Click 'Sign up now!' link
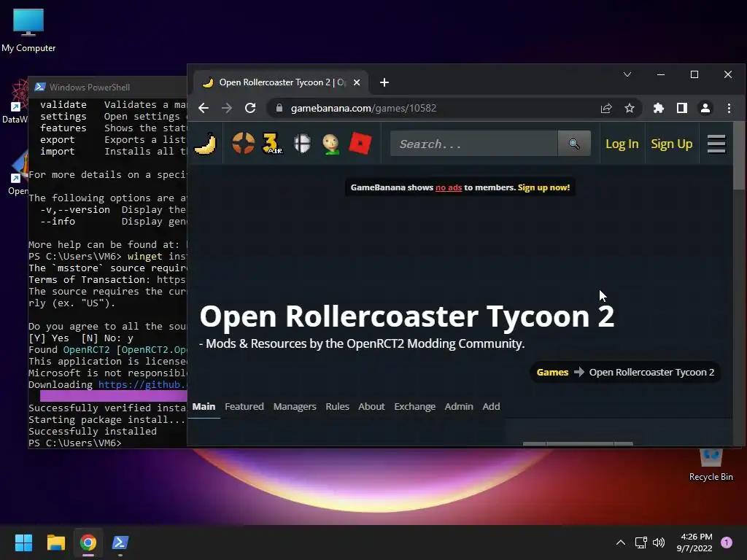 pyautogui.click(x=544, y=187)
